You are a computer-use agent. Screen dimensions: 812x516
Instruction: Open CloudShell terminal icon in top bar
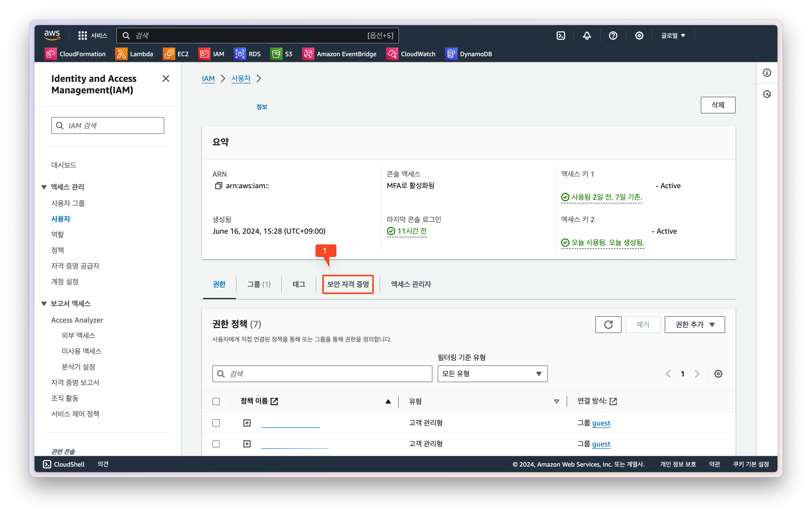point(560,35)
